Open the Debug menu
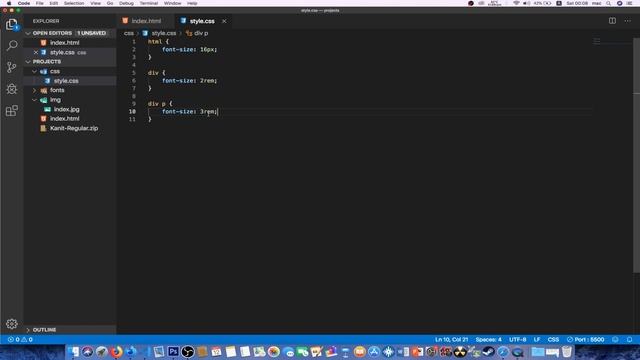 pyautogui.click(x=126, y=3)
